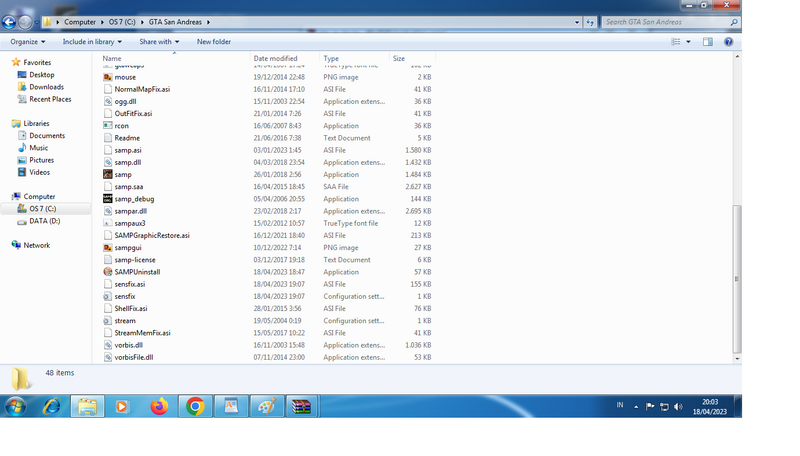Toggle the preview pane button
Viewport: 800px width, 456px height.
point(708,42)
